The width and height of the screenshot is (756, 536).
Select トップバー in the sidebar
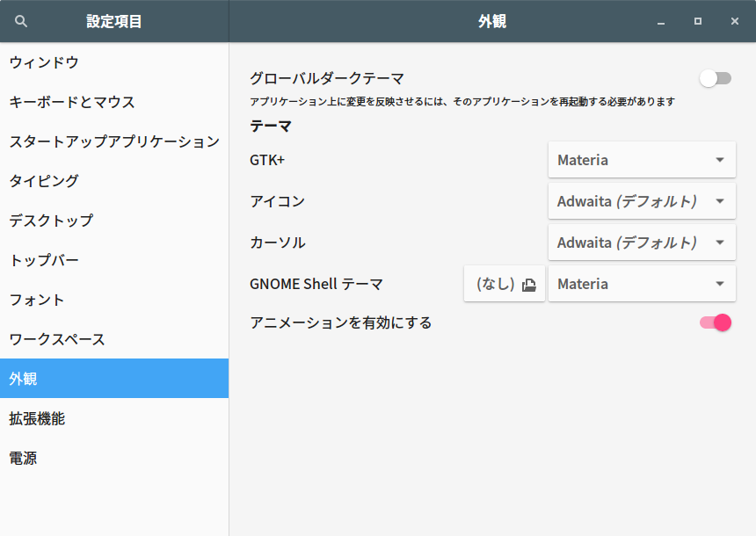click(114, 260)
